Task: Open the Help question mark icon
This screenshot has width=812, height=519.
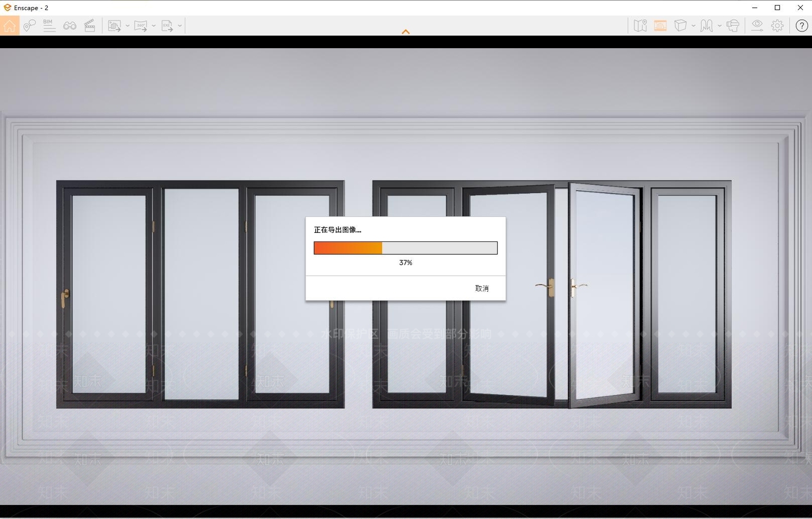Action: (802, 25)
